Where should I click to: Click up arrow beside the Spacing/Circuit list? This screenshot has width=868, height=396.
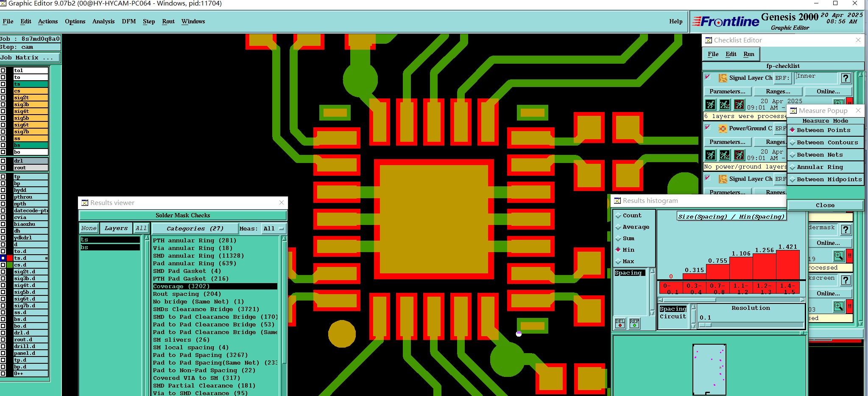point(693,307)
